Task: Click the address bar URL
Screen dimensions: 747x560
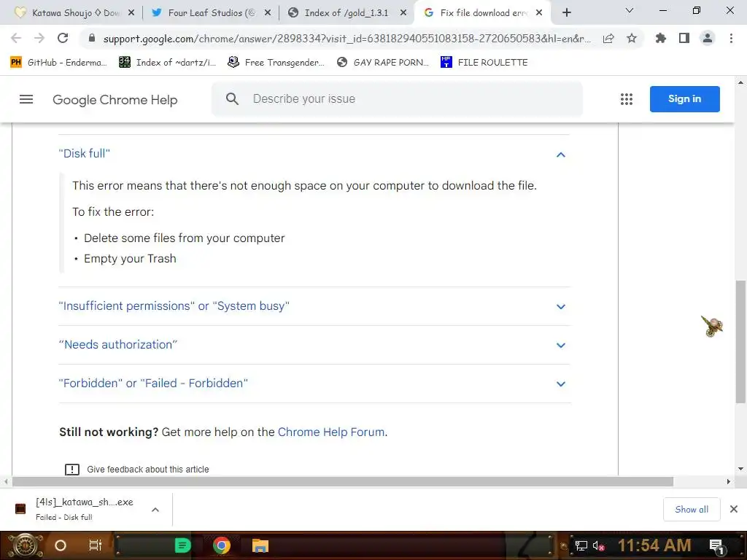Action: click(347, 39)
